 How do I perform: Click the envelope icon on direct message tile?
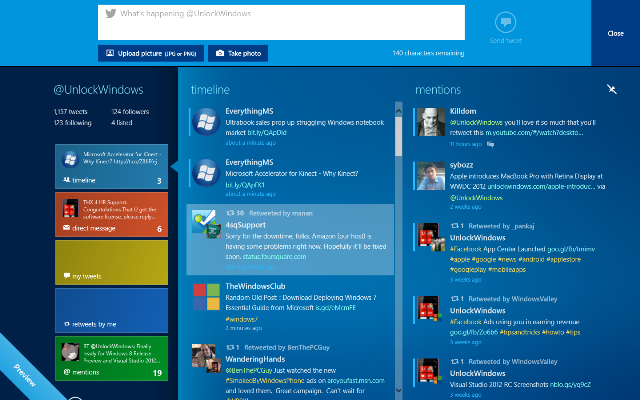coord(67,228)
